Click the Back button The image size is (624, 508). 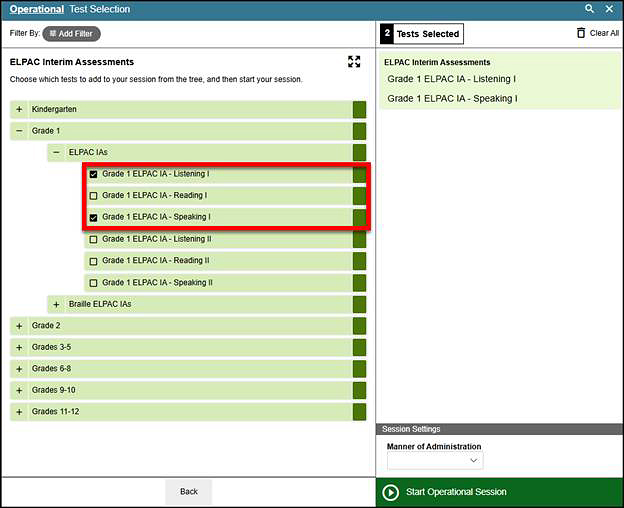[189, 492]
